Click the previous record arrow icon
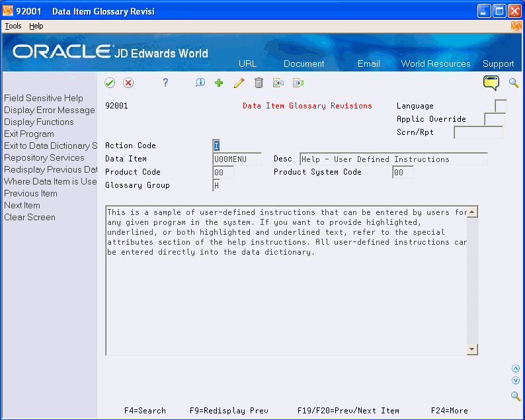The image size is (525, 420). 278,83
